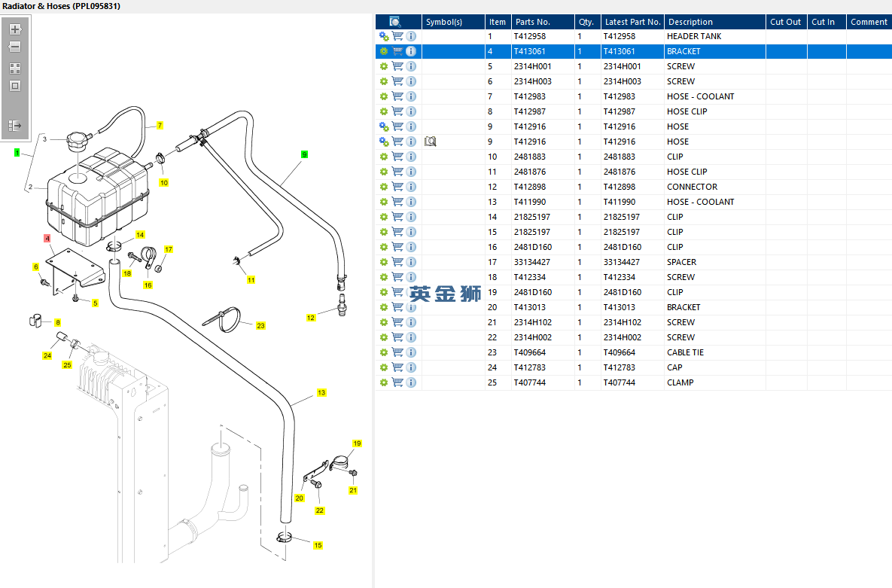Select callout 13 on the diagram
The width and height of the screenshot is (892, 588).
(x=321, y=393)
